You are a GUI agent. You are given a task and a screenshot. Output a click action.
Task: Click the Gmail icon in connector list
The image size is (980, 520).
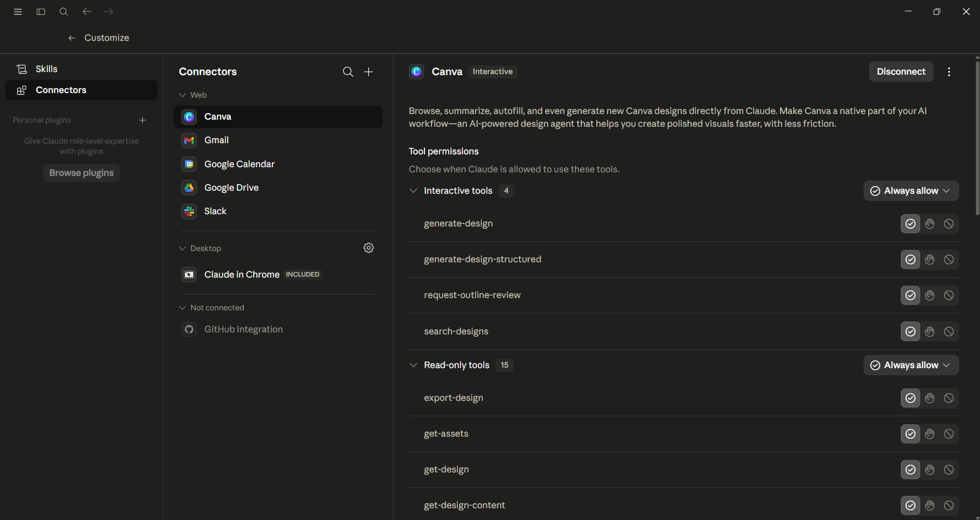pyautogui.click(x=189, y=140)
